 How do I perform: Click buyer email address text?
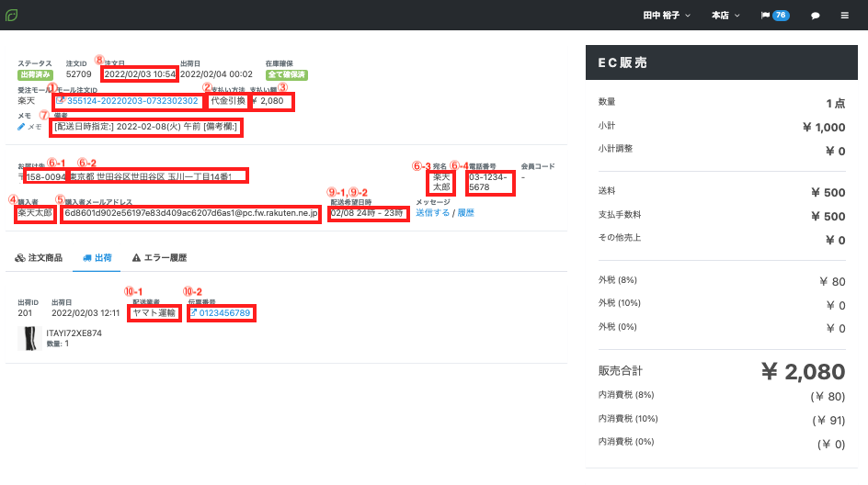coord(191,213)
